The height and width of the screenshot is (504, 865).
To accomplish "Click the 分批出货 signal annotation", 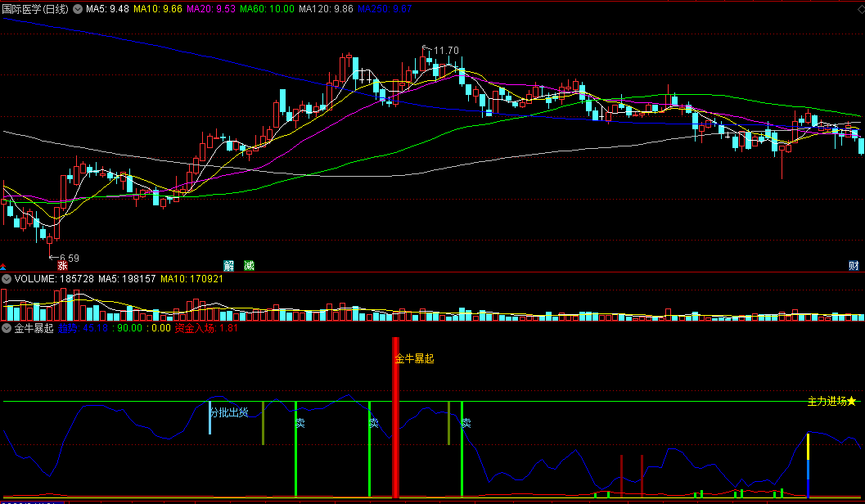I will [229, 412].
